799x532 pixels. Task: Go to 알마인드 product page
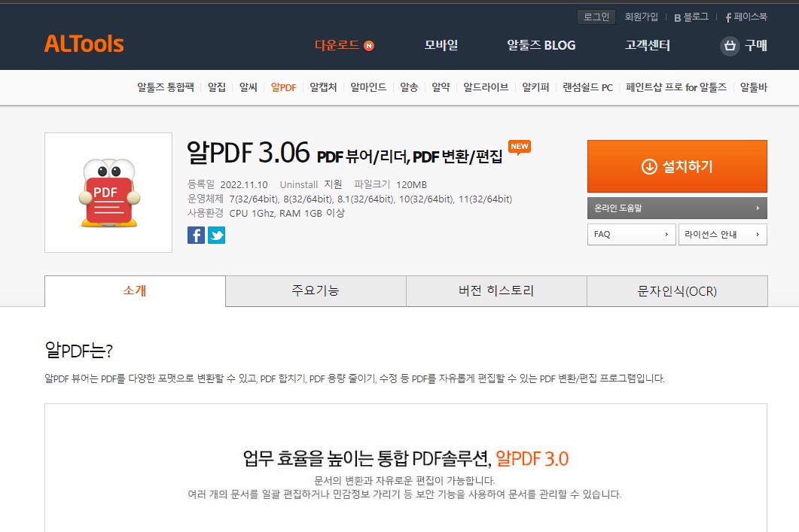click(368, 87)
